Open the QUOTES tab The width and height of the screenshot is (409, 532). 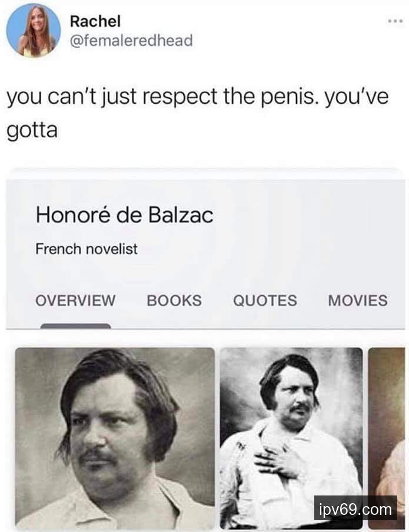265,300
